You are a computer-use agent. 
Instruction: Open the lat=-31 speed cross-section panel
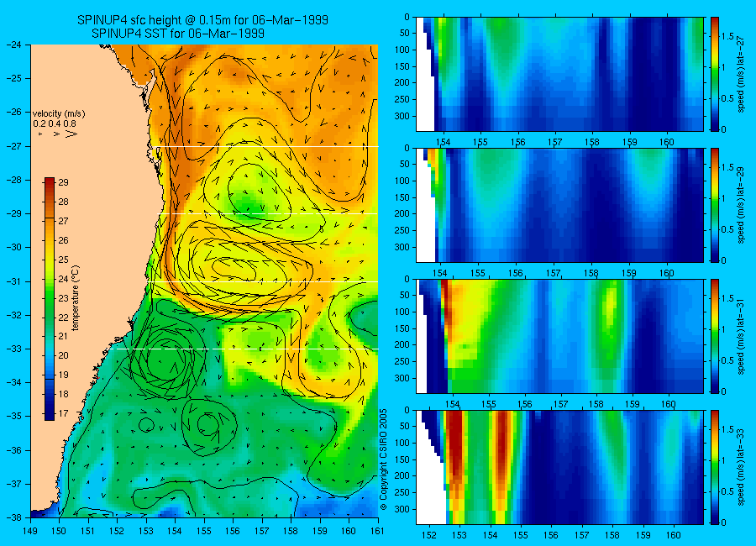(559, 336)
